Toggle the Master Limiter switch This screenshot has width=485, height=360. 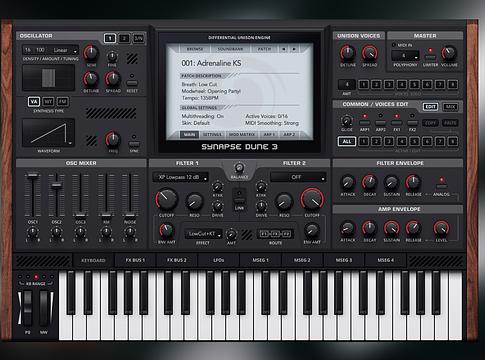pos(430,57)
